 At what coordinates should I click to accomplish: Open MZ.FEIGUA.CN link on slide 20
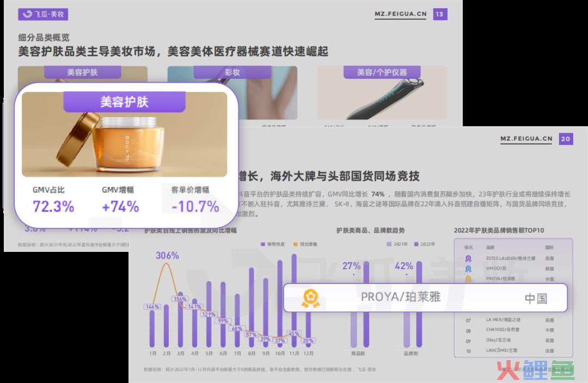coord(526,139)
